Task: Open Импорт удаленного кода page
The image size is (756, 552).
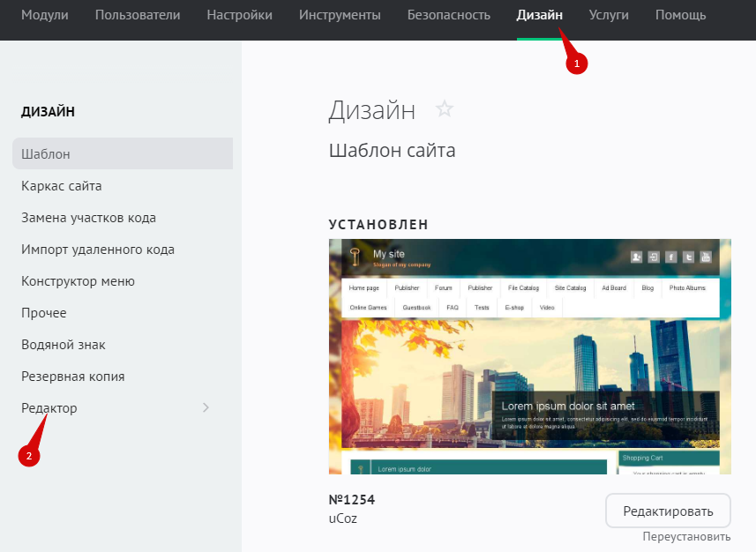Action: point(98,250)
